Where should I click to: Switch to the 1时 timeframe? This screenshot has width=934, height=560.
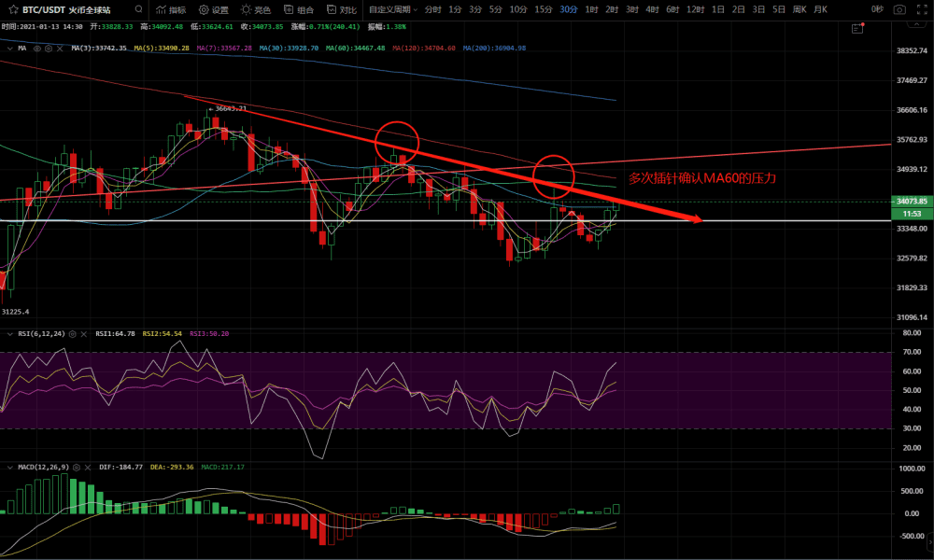(591, 9)
